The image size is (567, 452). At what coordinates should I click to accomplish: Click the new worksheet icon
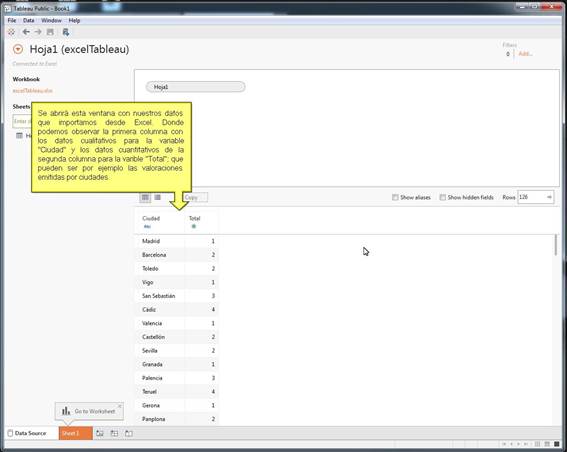(x=100, y=433)
